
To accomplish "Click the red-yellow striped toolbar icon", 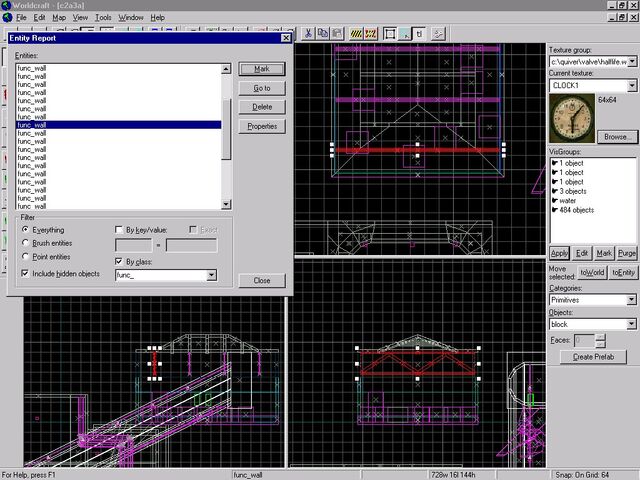I will (x=371, y=34).
